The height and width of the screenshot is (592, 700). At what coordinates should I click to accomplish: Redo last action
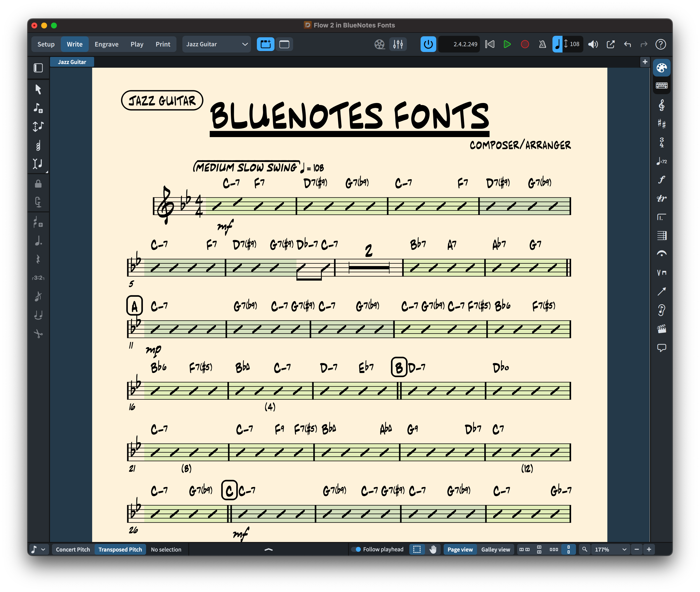(644, 44)
